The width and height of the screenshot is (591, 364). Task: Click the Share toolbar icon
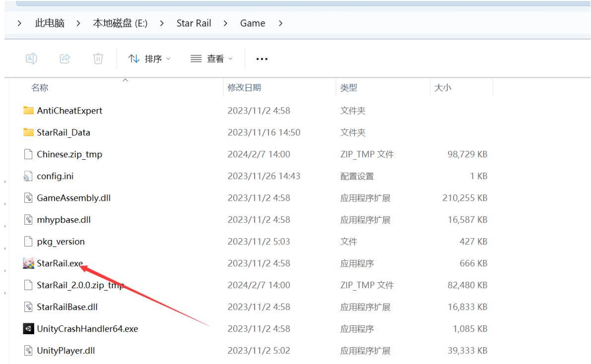[x=65, y=59]
